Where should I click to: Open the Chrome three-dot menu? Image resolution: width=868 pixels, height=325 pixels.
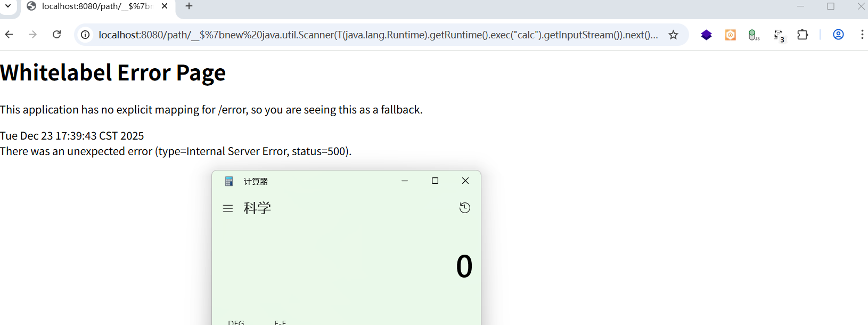click(x=862, y=35)
